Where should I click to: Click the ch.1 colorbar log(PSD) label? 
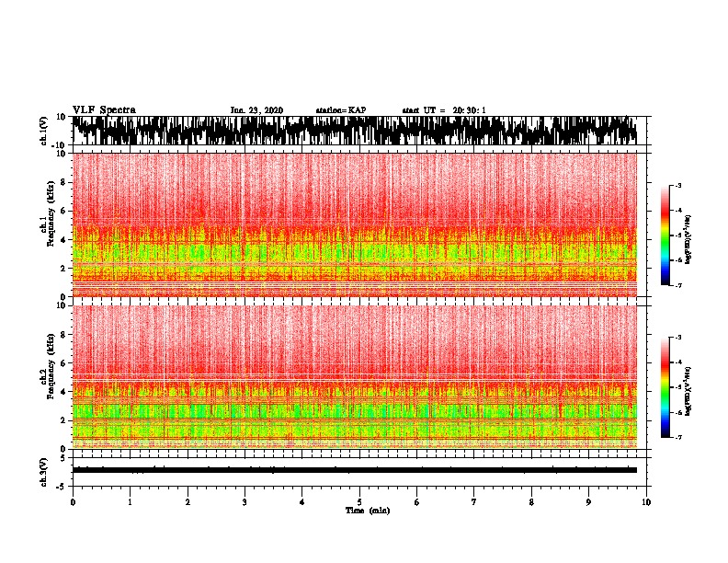(x=688, y=239)
